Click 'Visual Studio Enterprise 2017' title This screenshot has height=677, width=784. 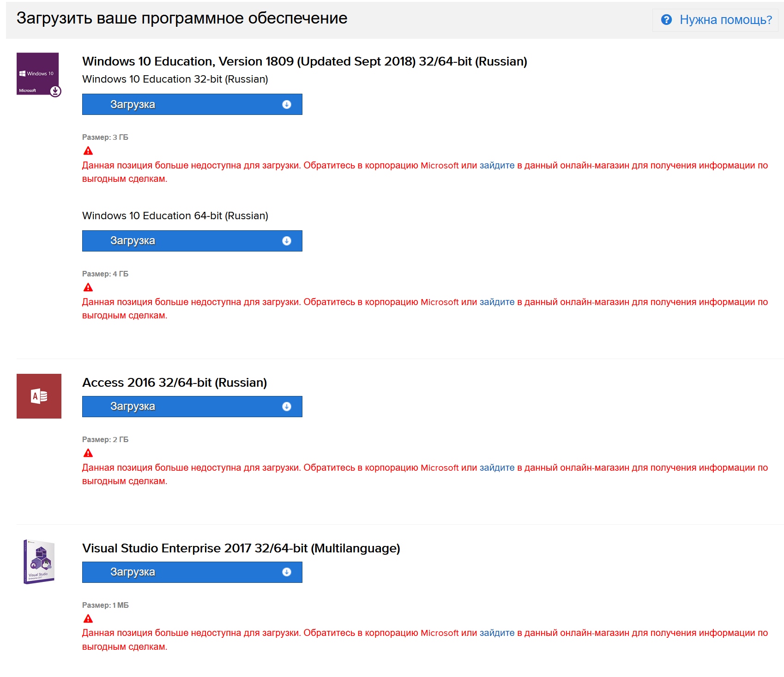pos(241,548)
